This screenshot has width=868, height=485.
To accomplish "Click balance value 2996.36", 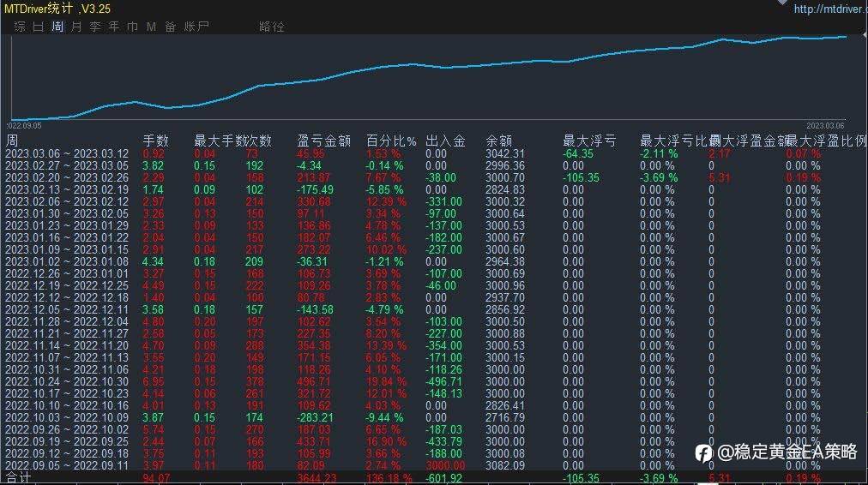I will [505, 165].
